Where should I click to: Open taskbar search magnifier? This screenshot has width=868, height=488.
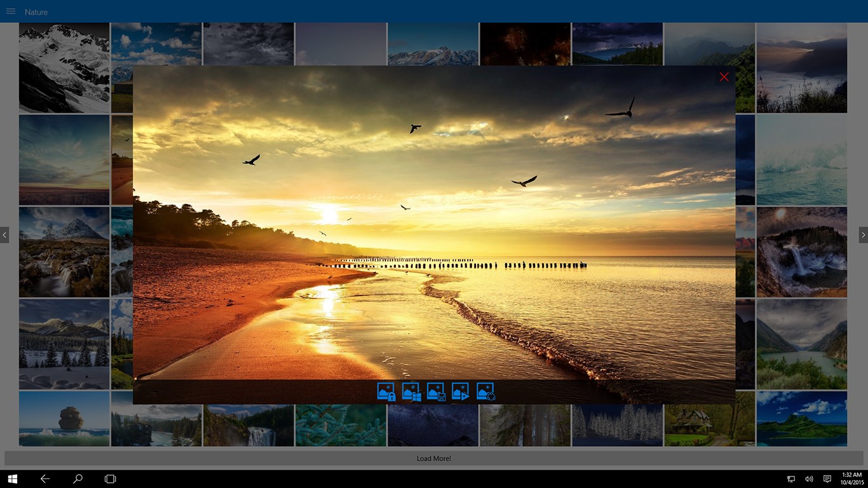pyautogui.click(x=78, y=478)
